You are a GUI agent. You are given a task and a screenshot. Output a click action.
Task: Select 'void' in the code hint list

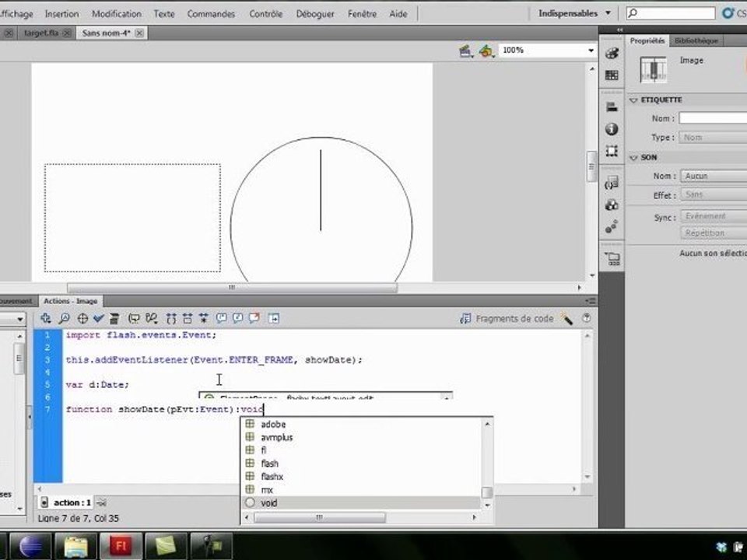click(362, 503)
